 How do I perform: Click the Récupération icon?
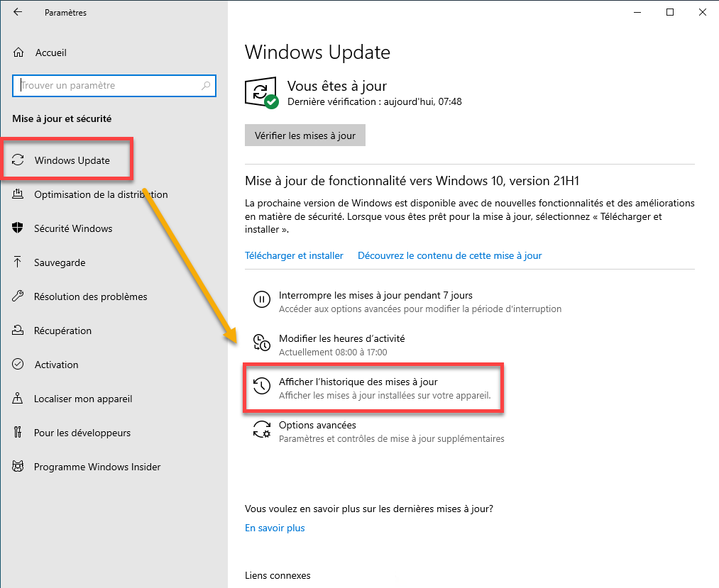point(18,330)
